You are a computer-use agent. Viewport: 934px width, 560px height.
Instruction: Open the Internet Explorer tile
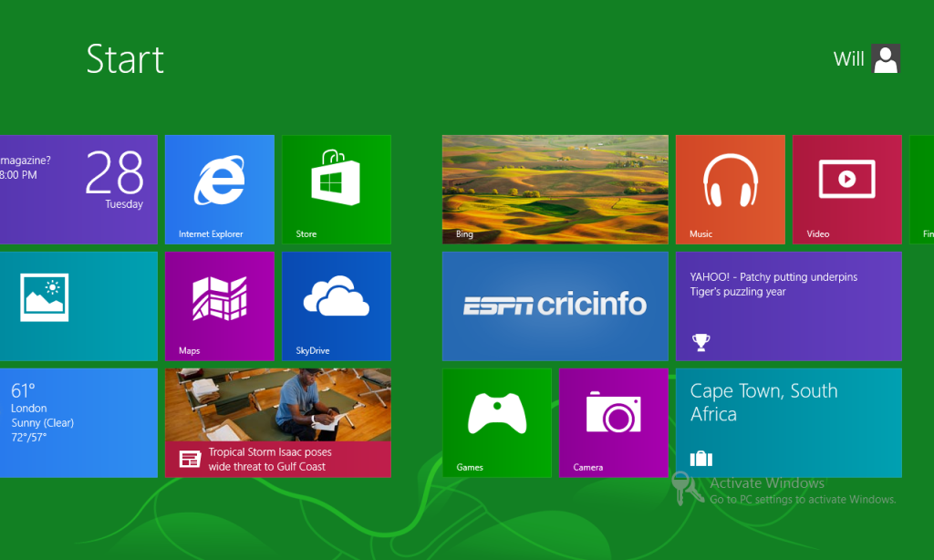tap(220, 190)
